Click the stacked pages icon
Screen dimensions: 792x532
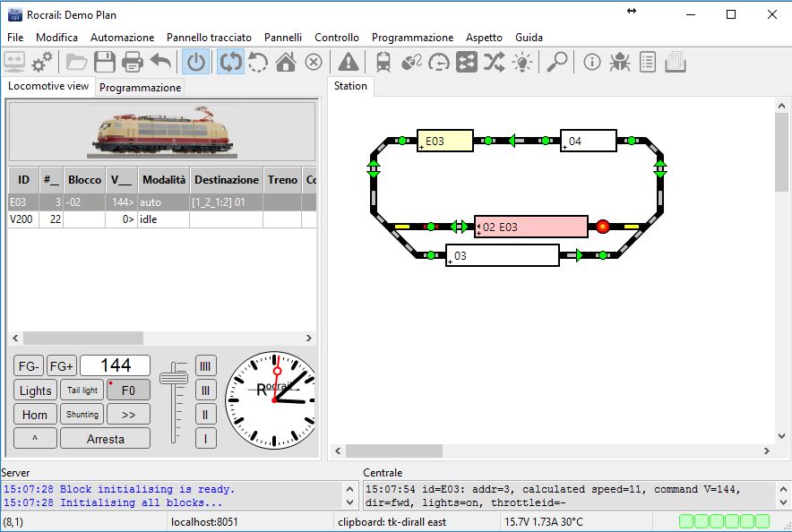[x=676, y=63]
